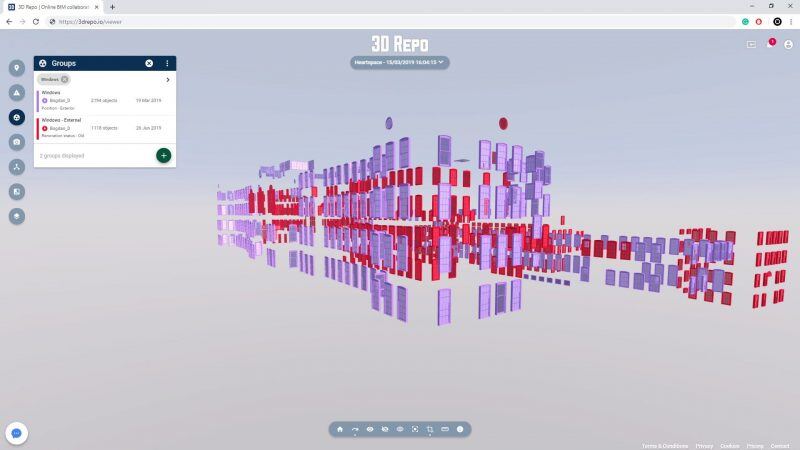Select the Windows group entry
Screen dimensions: 800x450
[105, 101]
